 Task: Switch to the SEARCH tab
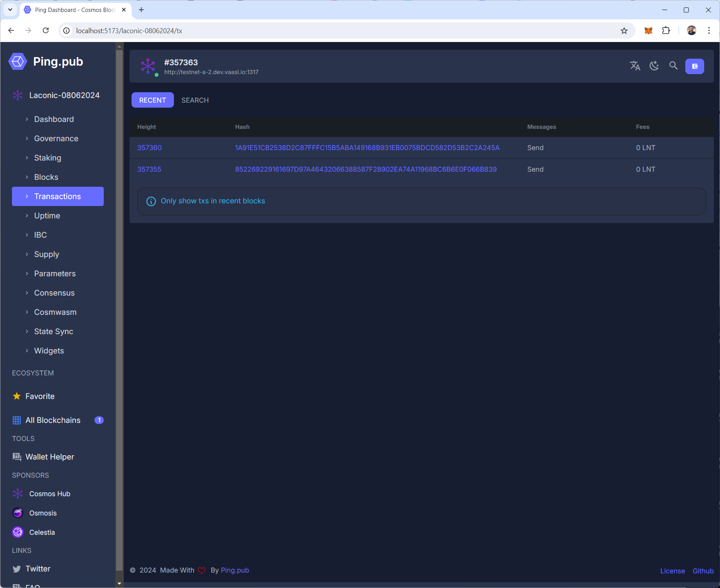[x=195, y=100]
